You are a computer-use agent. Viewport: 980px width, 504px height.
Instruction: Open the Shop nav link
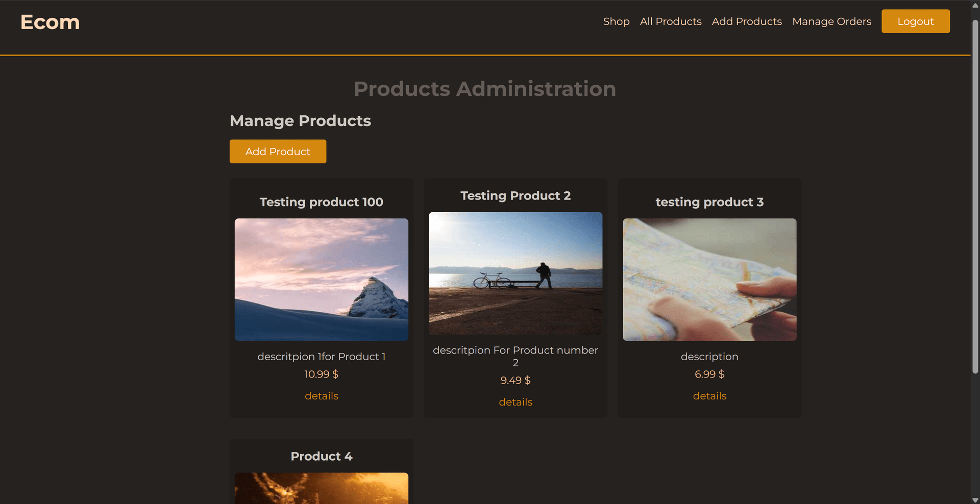coord(616,21)
